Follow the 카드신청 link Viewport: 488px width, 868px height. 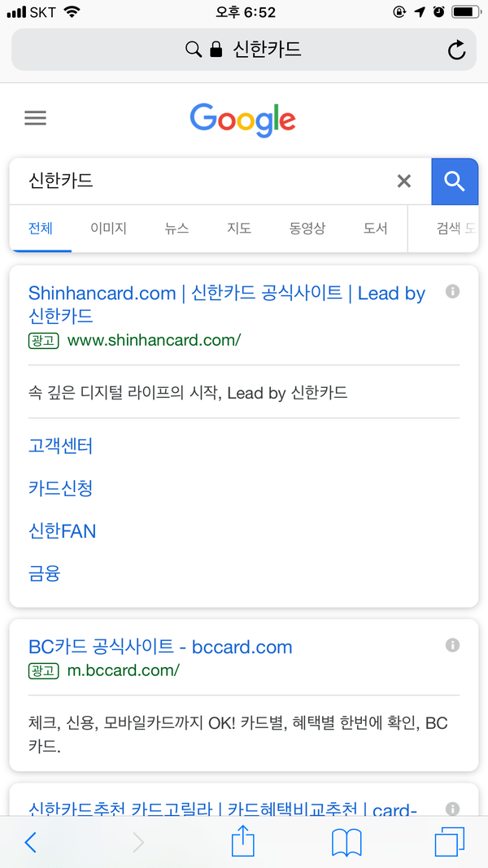(61, 488)
